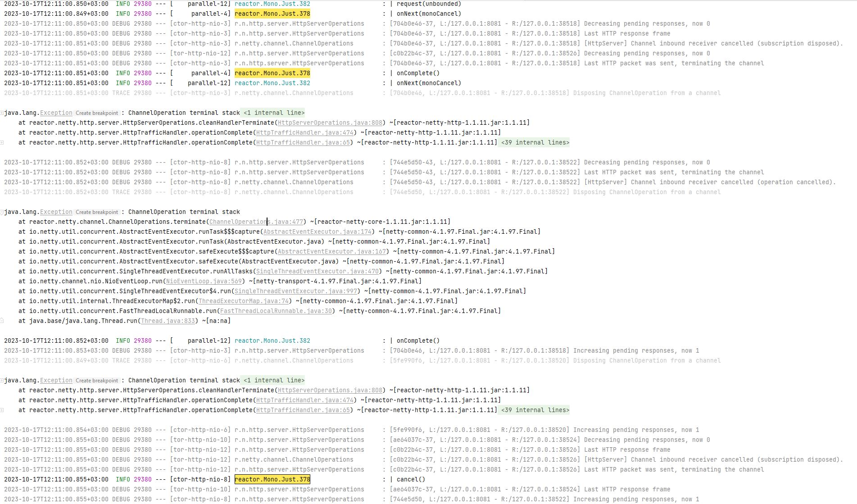The height and width of the screenshot is (504, 857).
Task: Click Create breakpoint on the last exception
Action: click(97, 381)
